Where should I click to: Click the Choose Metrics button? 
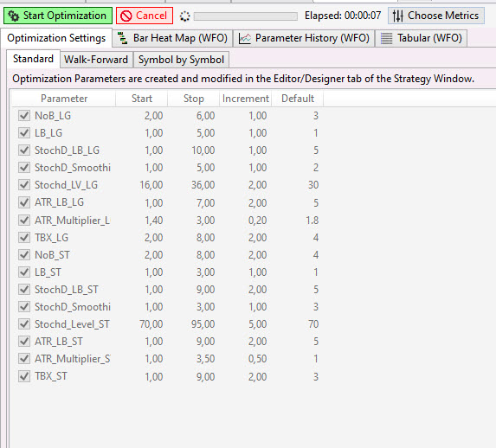(x=436, y=16)
